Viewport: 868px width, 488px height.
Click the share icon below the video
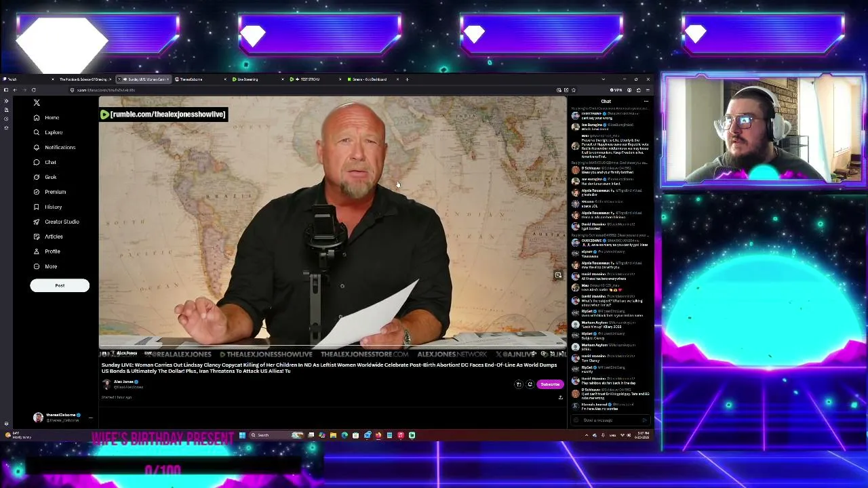[560, 397]
